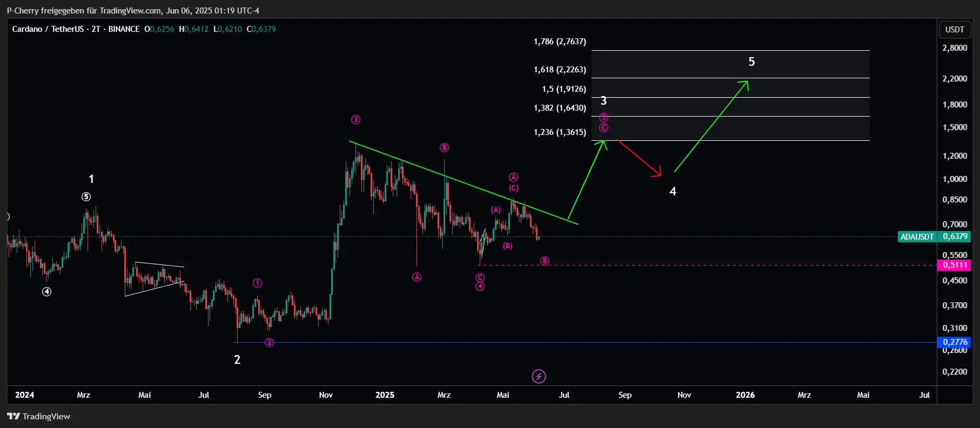This screenshot has height=428, width=980.
Task: Click the high value H0,6412
Action: click(193, 29)
